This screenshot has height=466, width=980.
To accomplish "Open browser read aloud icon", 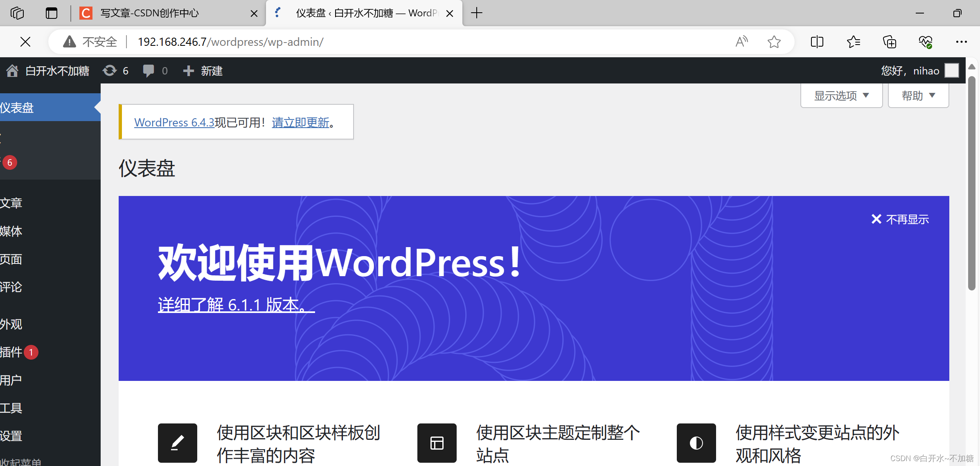I will point(741,42).
